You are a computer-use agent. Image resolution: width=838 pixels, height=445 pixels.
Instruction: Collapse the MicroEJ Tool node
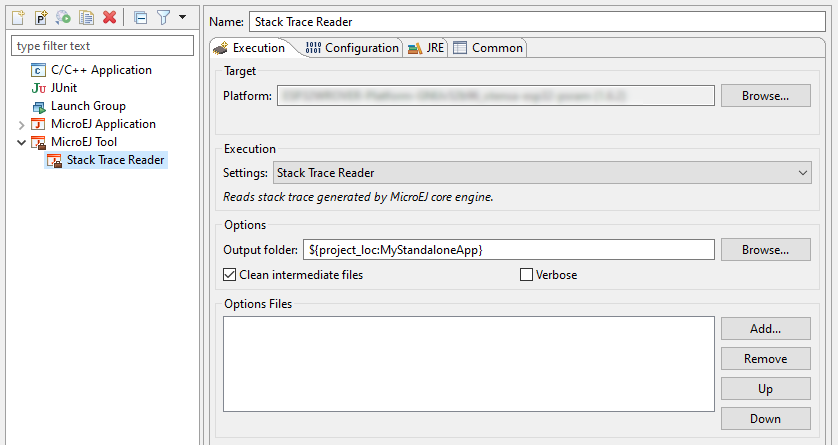(x=22, y=142)
